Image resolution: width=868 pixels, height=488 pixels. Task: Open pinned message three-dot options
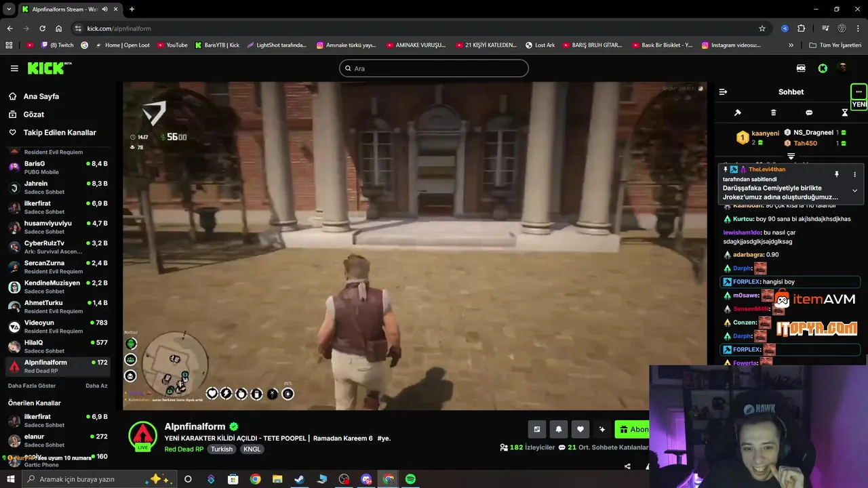click(x=854, y=174)
